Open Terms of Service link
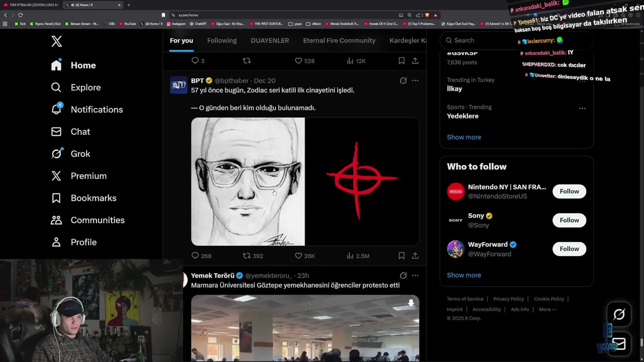The height and width of the screenshot is (362, 644). pyautogui.click(x=465, y=299)
